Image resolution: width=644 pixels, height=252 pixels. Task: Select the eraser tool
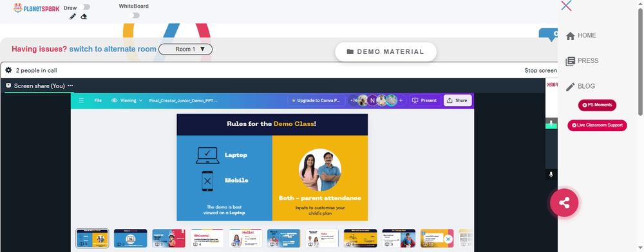(84, 16)
